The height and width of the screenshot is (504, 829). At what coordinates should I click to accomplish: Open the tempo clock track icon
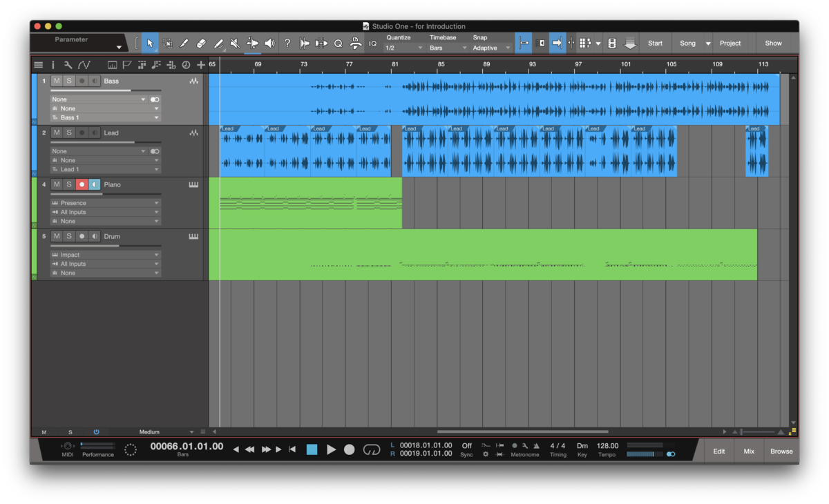(x=186, y=65)
